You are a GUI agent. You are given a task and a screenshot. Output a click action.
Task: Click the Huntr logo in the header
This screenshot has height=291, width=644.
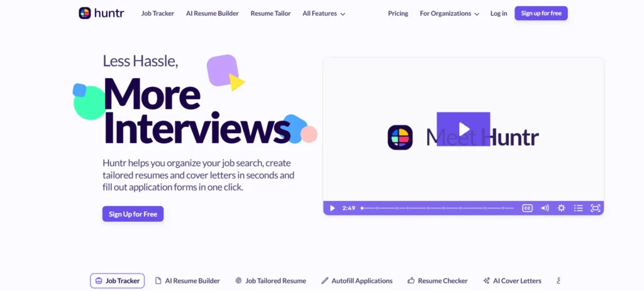coord(101,13)
